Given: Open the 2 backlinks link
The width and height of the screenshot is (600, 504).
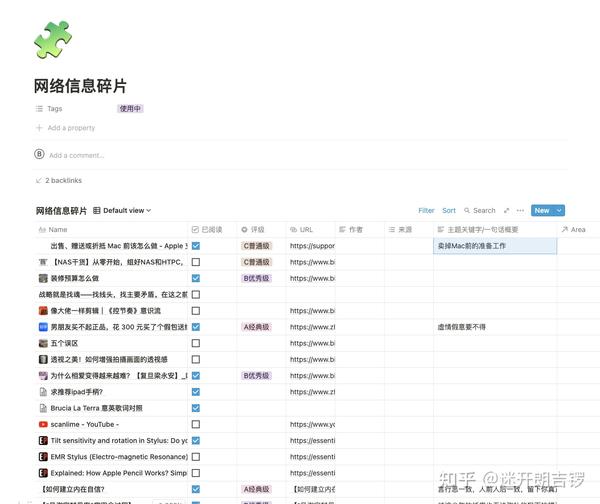Looking at the screenshot, I should [64, 180].
